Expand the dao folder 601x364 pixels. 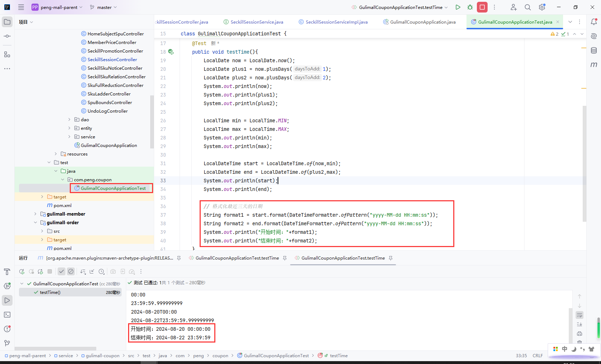69,120
